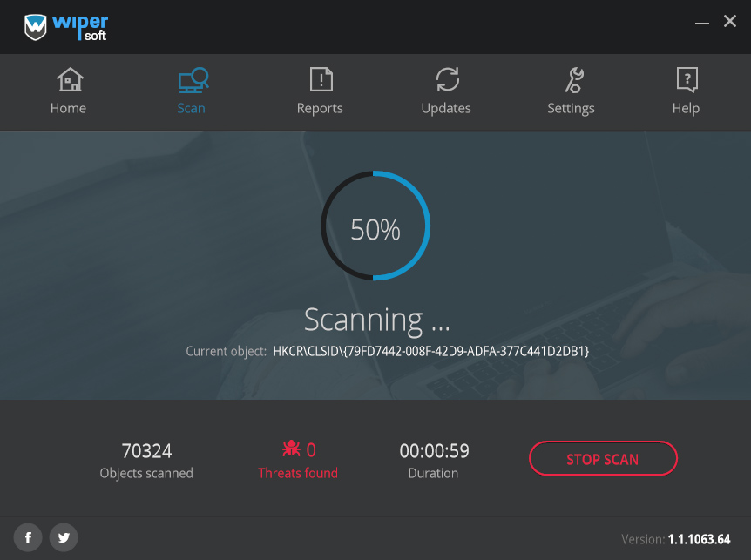Click the red spider threats icon
Screen dimensions: 751x560
coord(290,449)
